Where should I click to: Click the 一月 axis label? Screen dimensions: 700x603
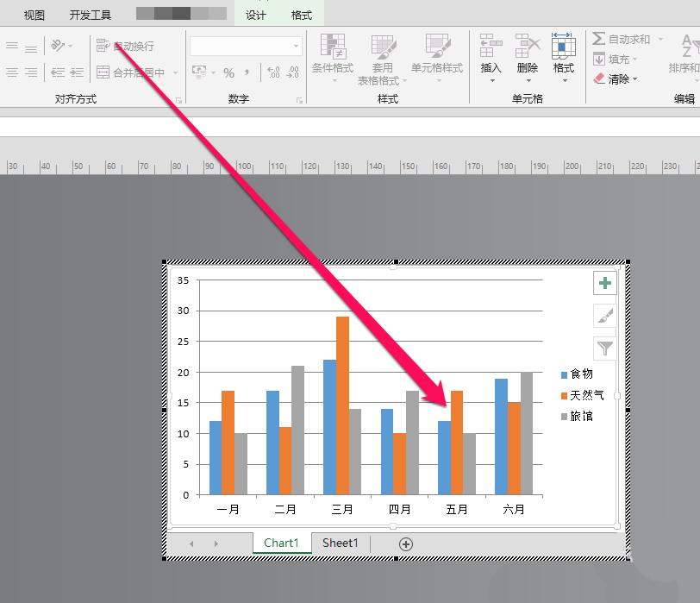[228, 509]
